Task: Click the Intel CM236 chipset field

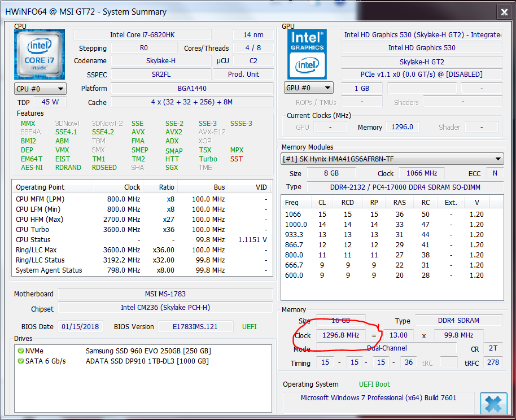Action: point(165,308)
